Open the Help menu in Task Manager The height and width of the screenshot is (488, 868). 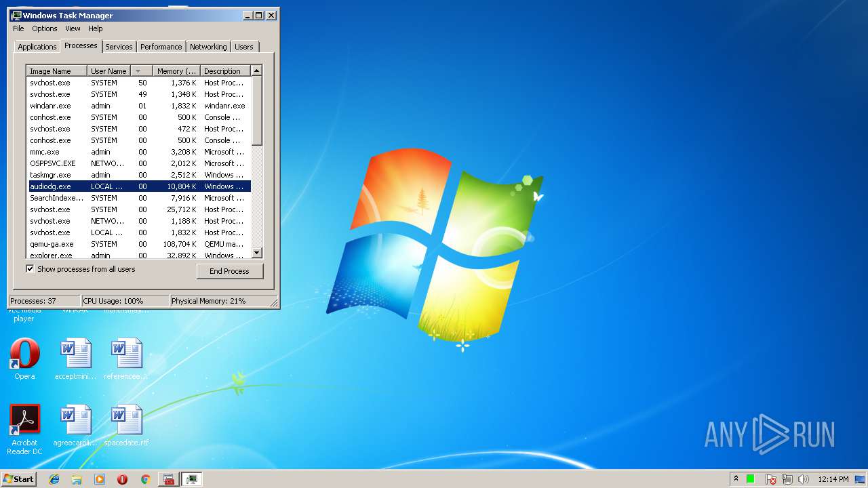click(96, 28)
